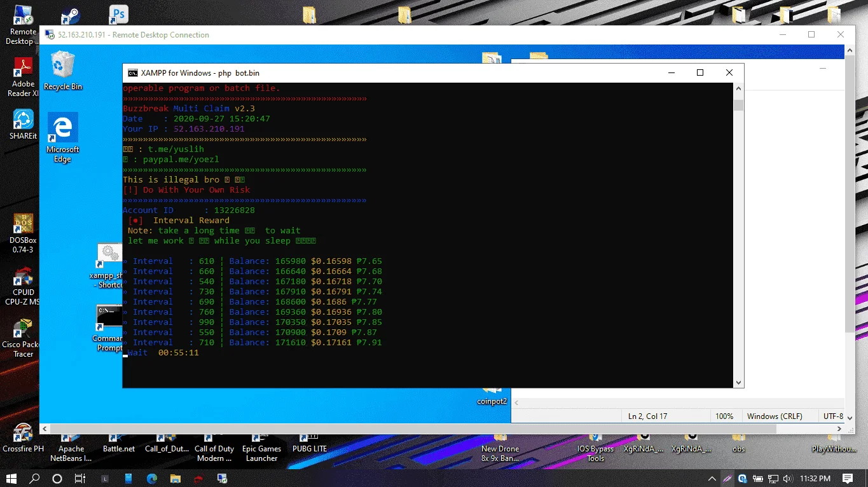Click the console vertical scrollbar thumb
Image resolution: width=868 pixels, height=487 pixels.
pyautogui.click(x=738, y=105)
